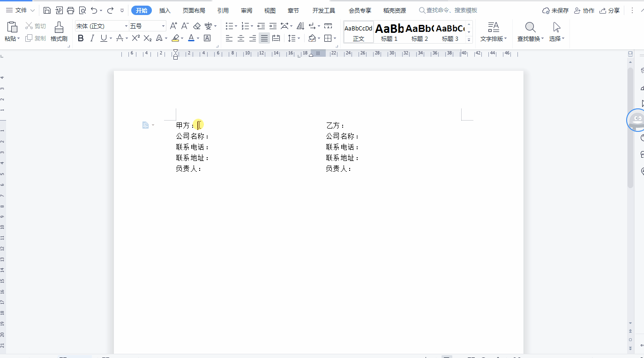The width and height of the screenshot is (644, 358).
Task: Open the 页面布局 tab
Action: [x=194, y=10]
